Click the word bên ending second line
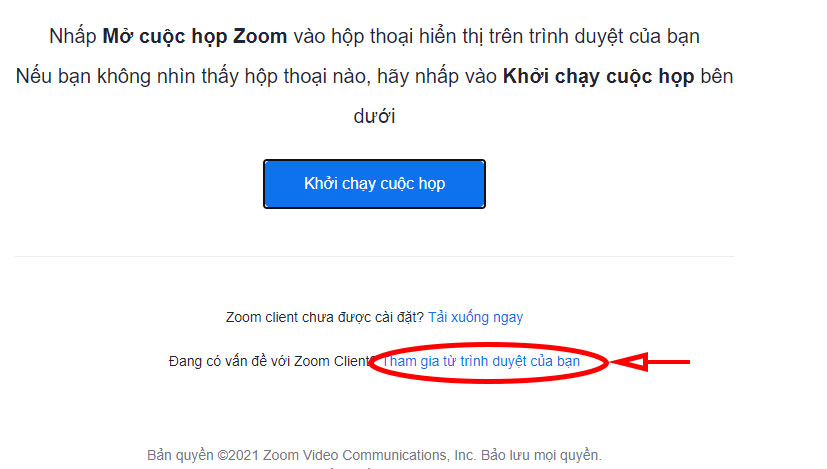The width and height of the screenshot is (827, 469). click(716, 76)
